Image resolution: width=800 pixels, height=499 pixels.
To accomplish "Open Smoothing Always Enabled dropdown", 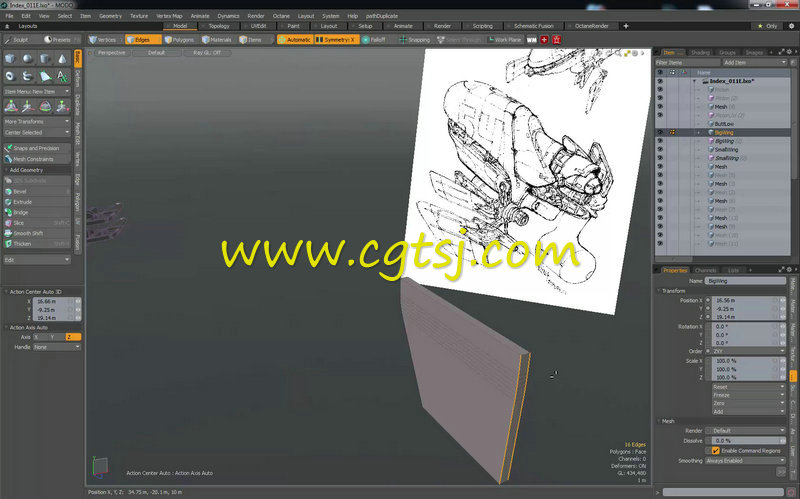I will (745, 461).
